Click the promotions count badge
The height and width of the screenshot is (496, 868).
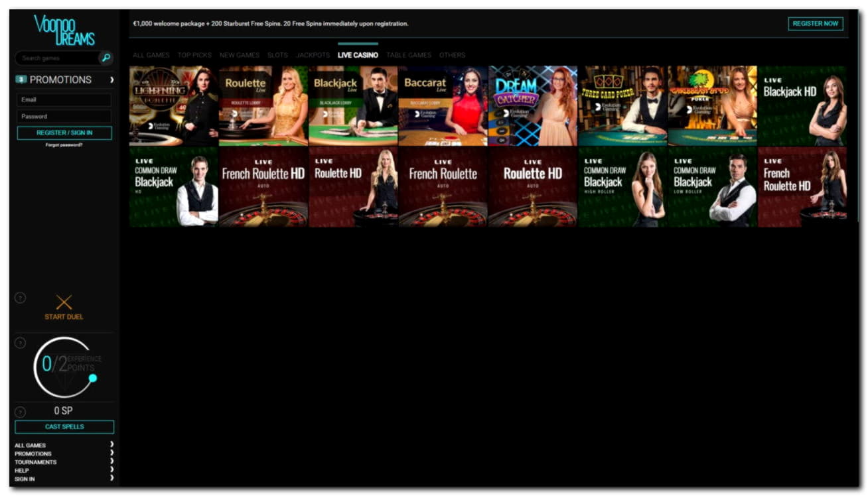21,80
